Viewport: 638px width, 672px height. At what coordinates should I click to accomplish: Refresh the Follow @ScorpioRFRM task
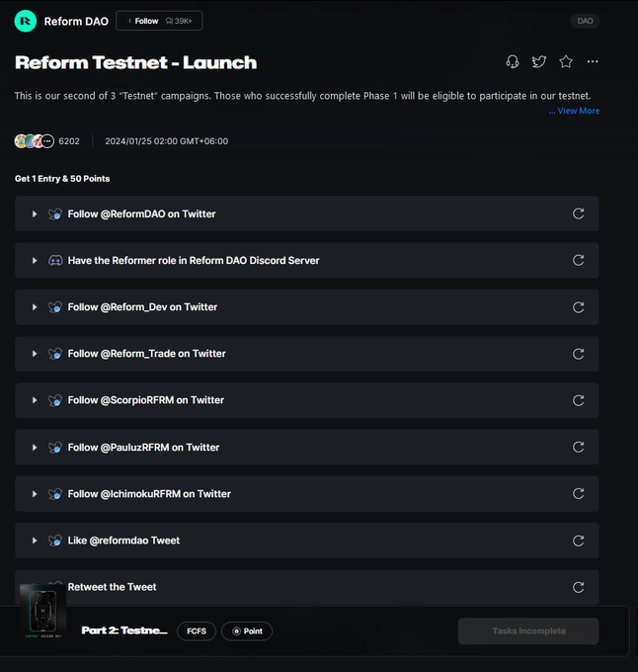(578, 400)
